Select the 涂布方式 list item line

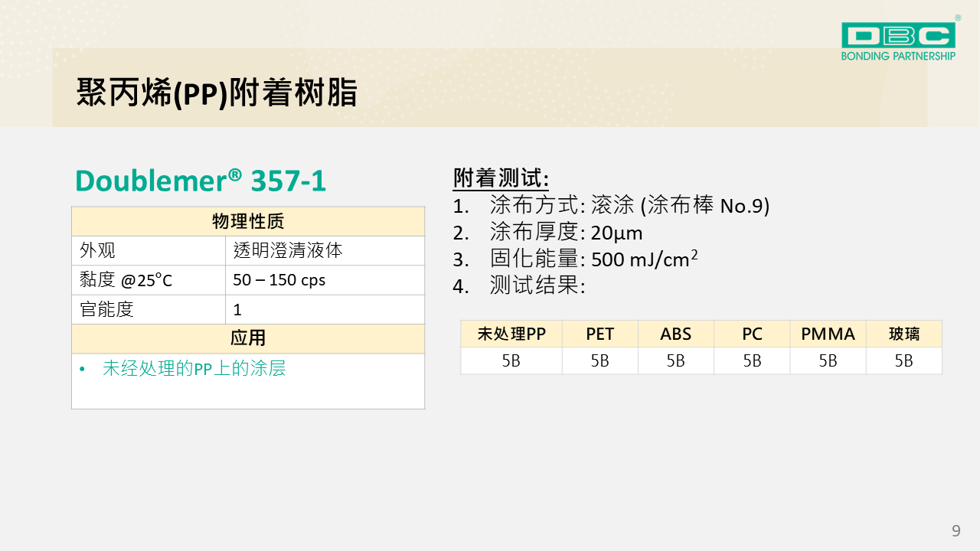(x=628, y=205)
